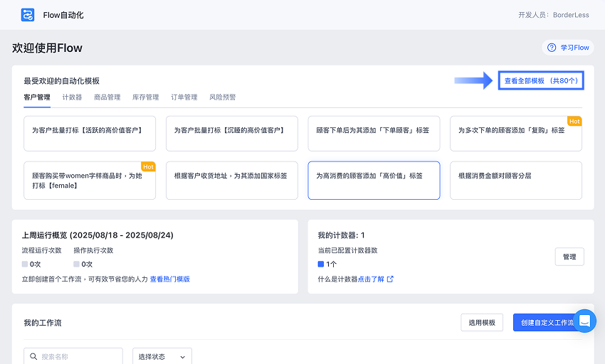Click the 搜索名称 search input field
Viewport: 605px width, 364px height.
coord(78,357)
